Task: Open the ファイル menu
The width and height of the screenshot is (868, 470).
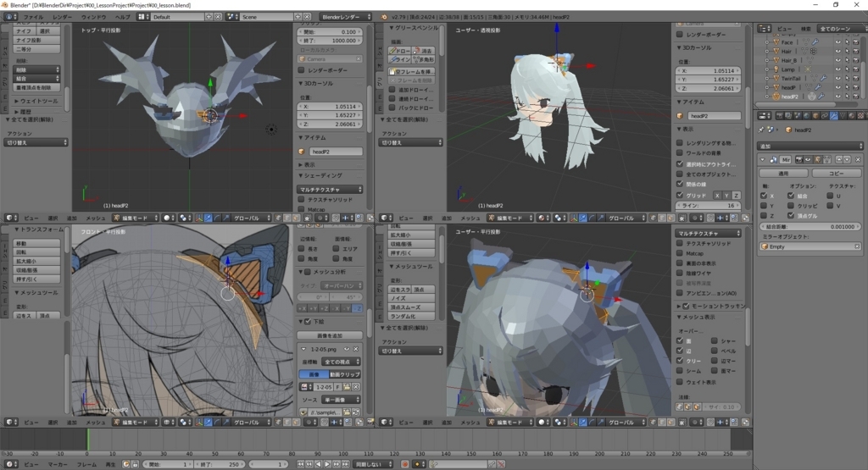Action: (x=33, y=17)
